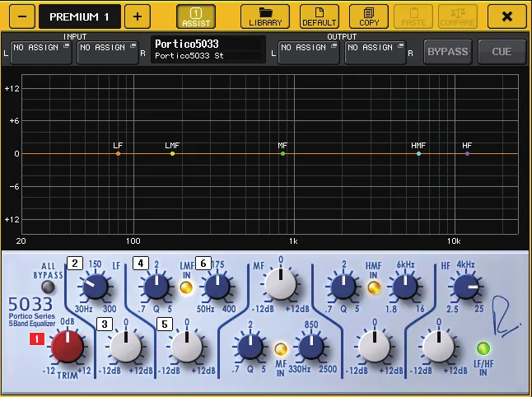Open the LIBRARY folder icon button

pyautogui.click(x=265, y=16)
